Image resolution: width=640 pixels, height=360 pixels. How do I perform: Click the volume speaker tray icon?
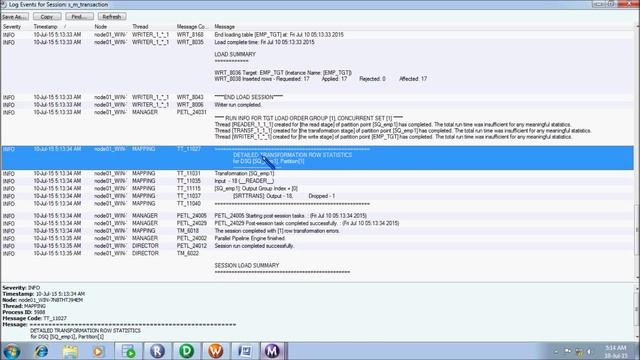589,351
